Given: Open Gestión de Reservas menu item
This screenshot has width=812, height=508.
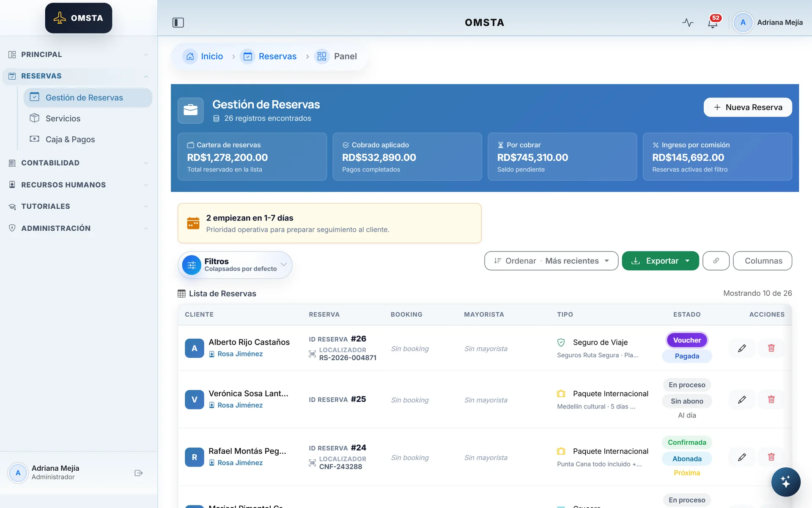Looking at the screenshot, I should point(88,98).
